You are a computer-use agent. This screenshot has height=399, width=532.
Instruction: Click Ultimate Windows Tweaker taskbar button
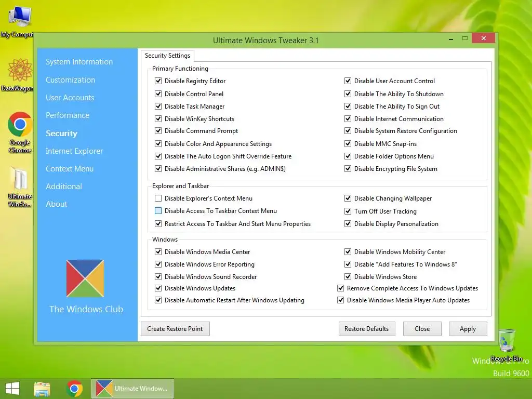click(132, 389)
